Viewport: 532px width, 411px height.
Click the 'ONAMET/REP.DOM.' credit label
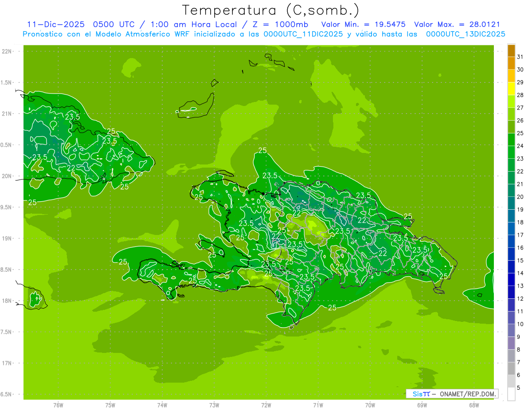pos(468,394)
